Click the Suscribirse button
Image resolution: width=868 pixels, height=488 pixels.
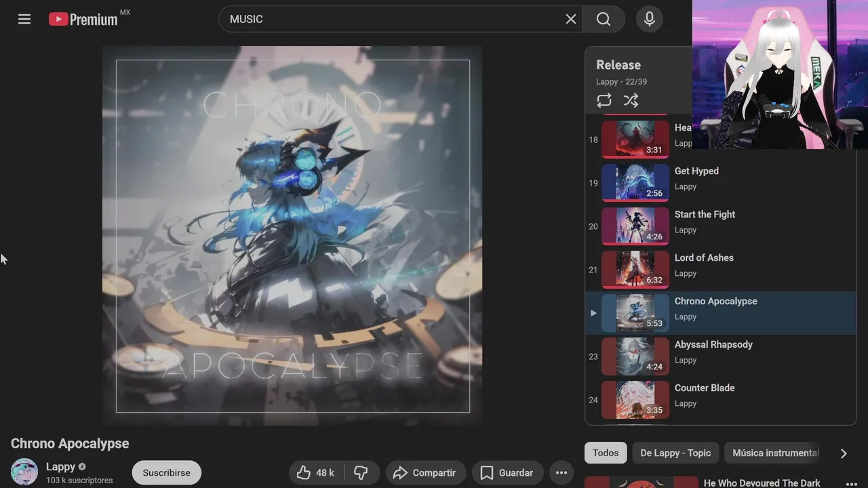click(166, 472)
